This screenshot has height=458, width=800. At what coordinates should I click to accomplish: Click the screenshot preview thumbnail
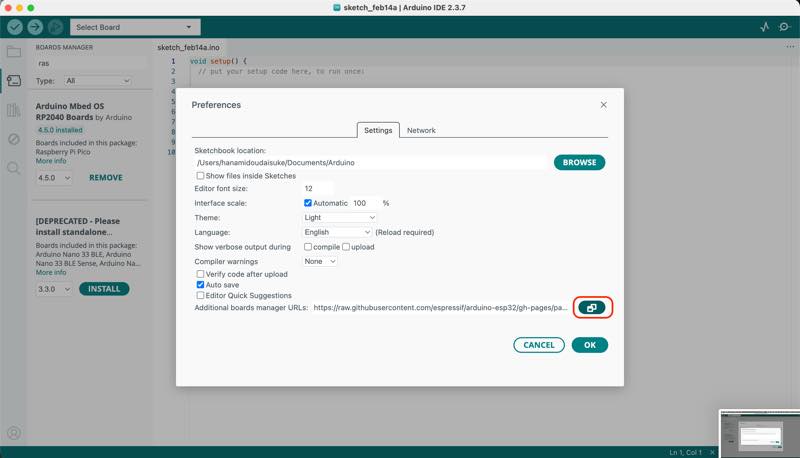coord(759,432)
